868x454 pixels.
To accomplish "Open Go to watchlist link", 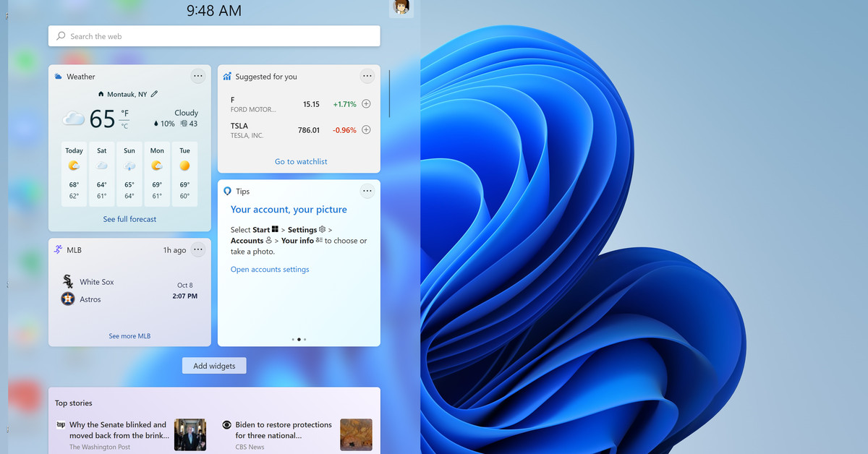I will click(x=301, y=161).
